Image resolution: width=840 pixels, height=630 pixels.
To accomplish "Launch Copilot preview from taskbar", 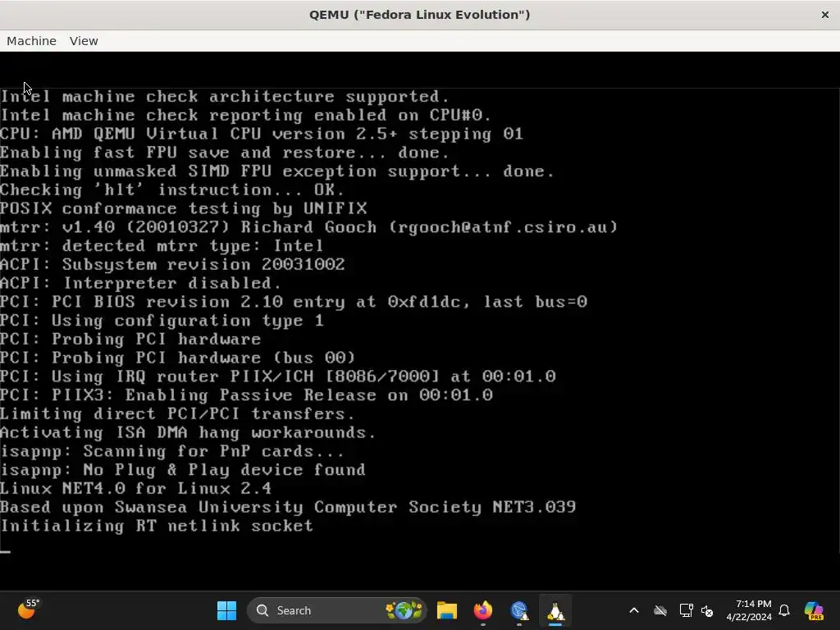I will [x=814, y=610].
